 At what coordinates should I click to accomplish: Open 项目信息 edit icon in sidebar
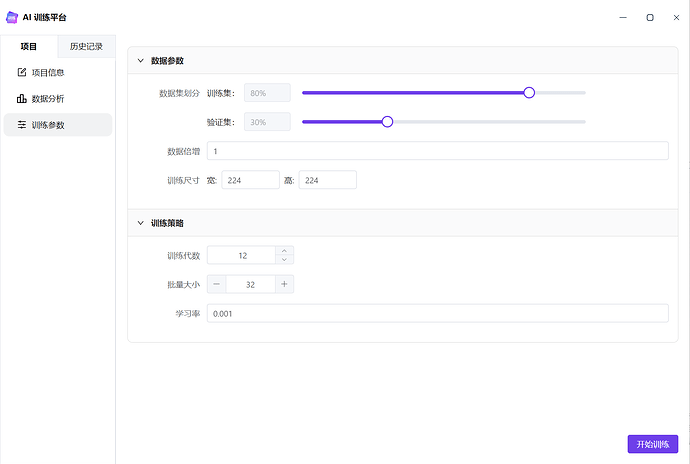pos(22,72)
